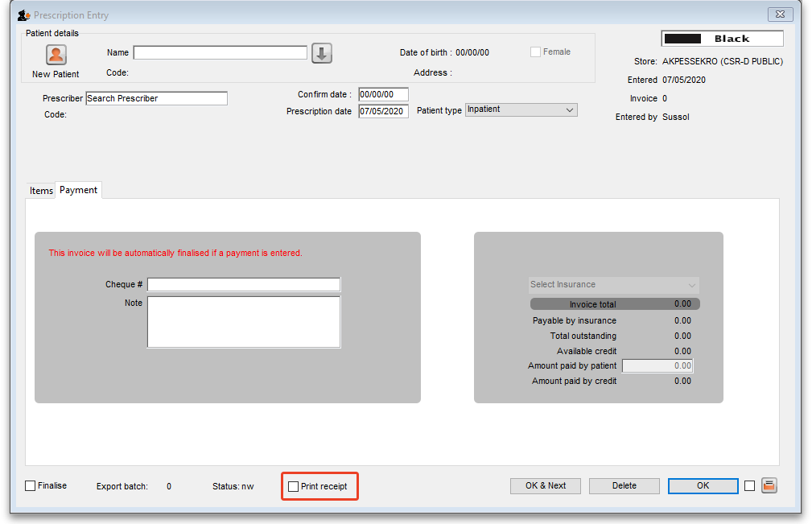Click the orange printer icon button
This screenshot has height=524, width=812.
769,485
